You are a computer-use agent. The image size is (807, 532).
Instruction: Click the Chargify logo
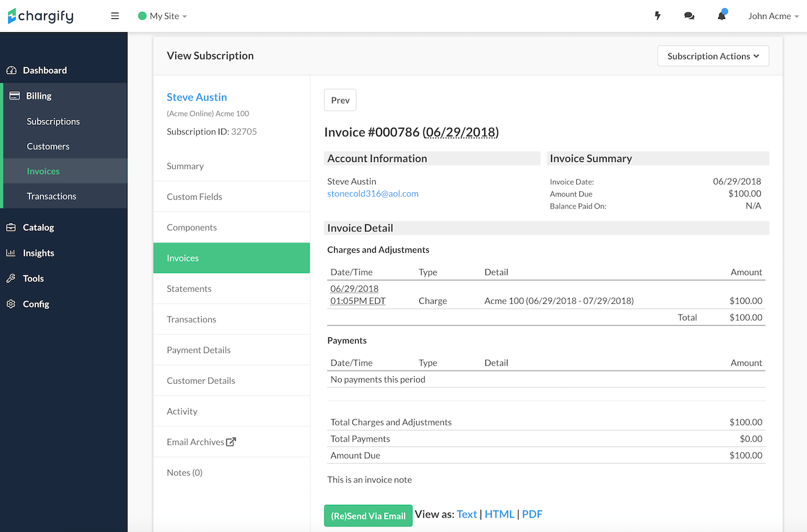40,16
